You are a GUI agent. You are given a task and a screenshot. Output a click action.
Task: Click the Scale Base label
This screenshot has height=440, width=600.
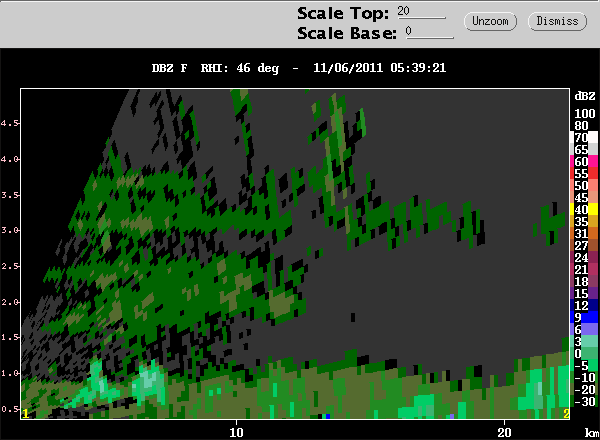click(x=347, y=33)
